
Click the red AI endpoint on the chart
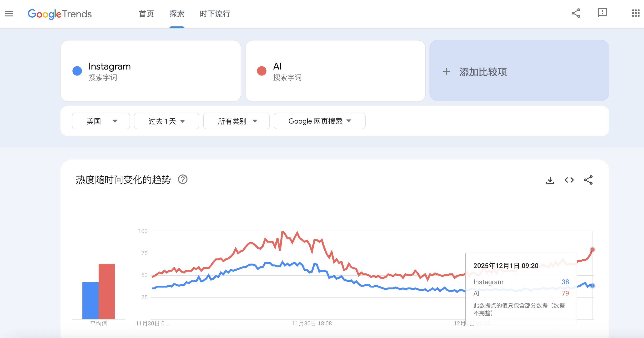[593, 249]
